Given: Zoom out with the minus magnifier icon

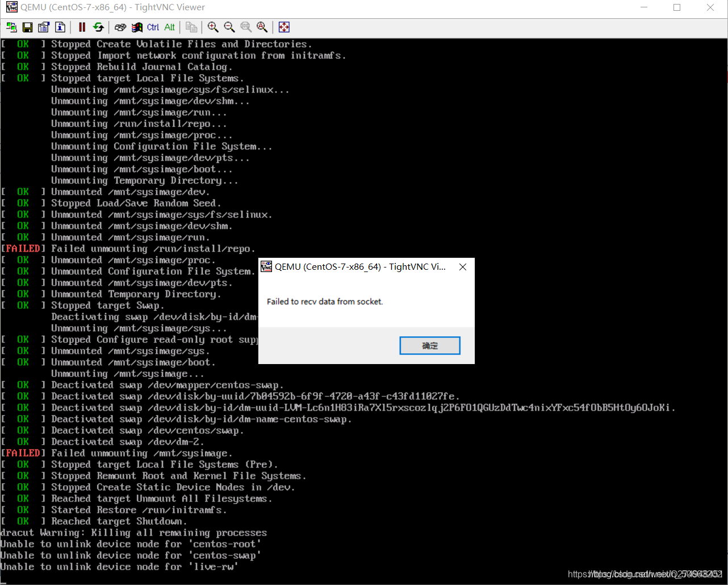Looking at the screenshot, I should [229, 27].
